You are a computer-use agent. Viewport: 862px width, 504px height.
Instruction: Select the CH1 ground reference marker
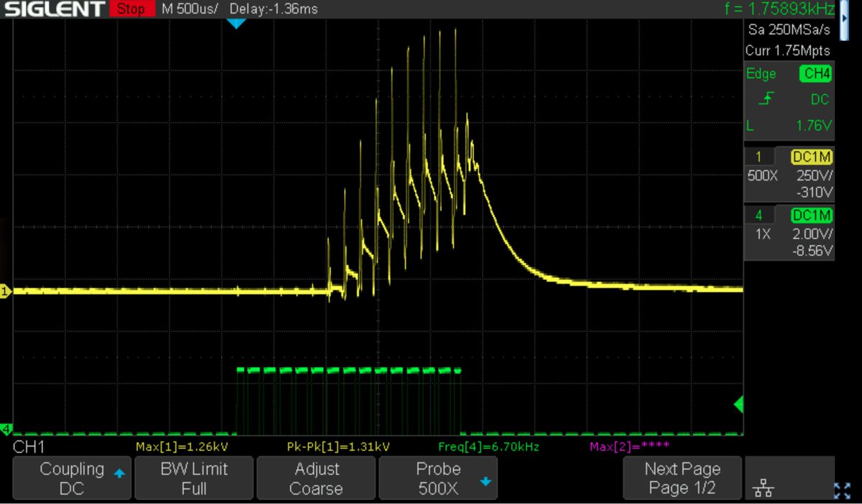click(6, 291)
